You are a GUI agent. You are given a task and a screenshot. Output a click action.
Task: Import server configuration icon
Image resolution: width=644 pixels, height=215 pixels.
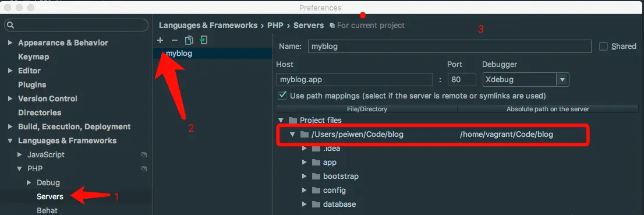[x=203, y=40]
